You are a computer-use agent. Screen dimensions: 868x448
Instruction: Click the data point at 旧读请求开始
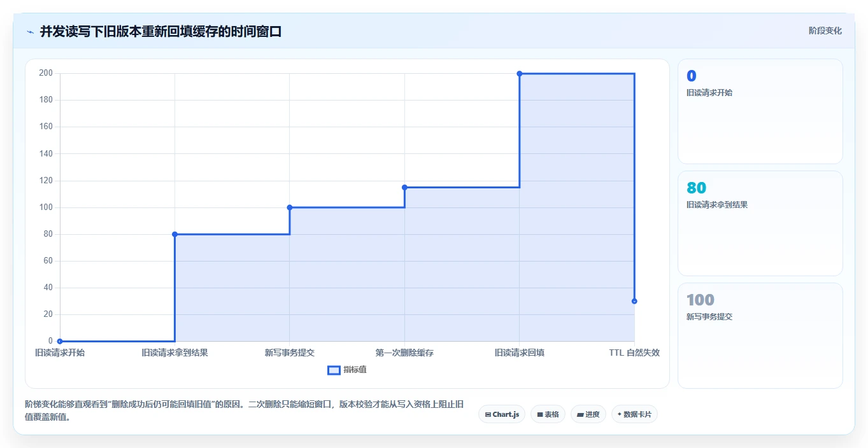click(60, 341)
